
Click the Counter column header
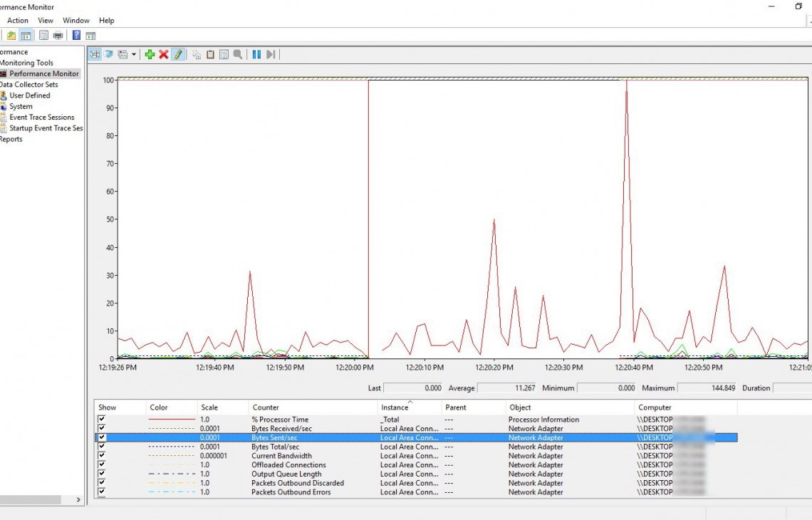[x=266, y=407]
